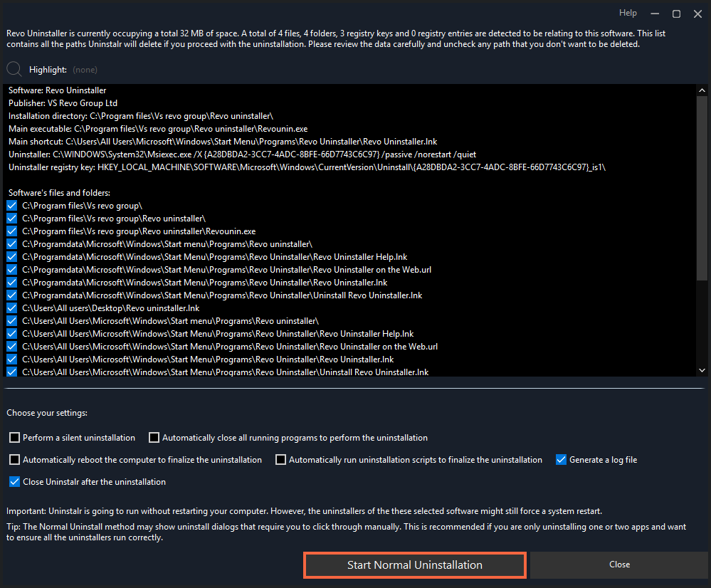Click the list scrollbar up arrow
The image size is (711, 588).
[x=702, y=90]
